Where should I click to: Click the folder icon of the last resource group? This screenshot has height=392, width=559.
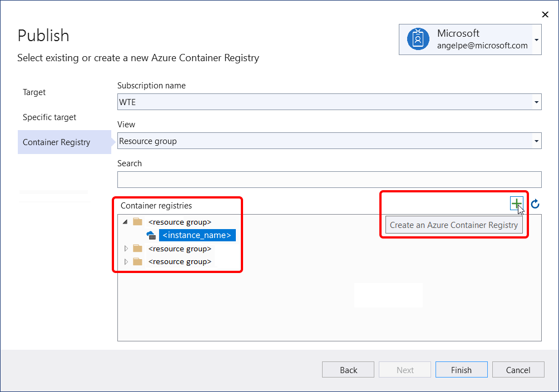(x=137, y=261)
